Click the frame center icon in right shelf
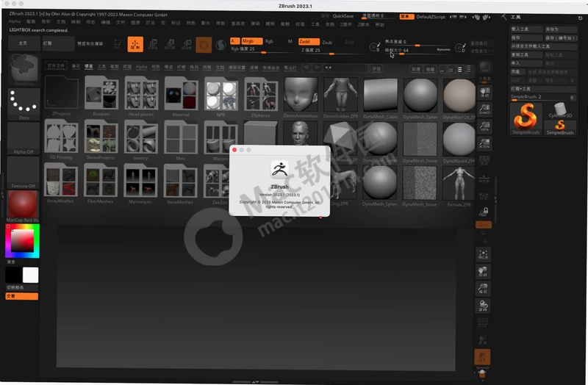The height and width of the screenshot is (385, 588). [x=483, y=255]
